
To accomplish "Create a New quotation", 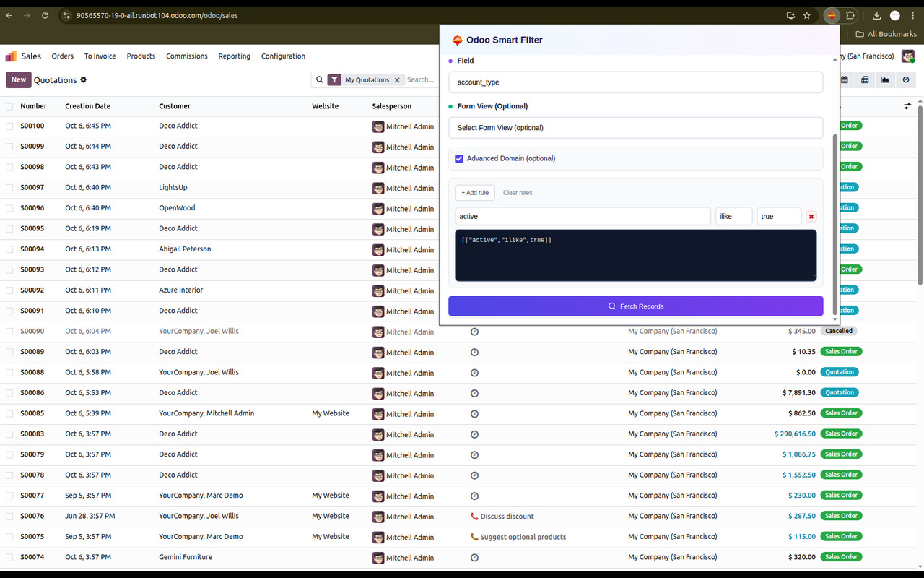I will point(19,80).
